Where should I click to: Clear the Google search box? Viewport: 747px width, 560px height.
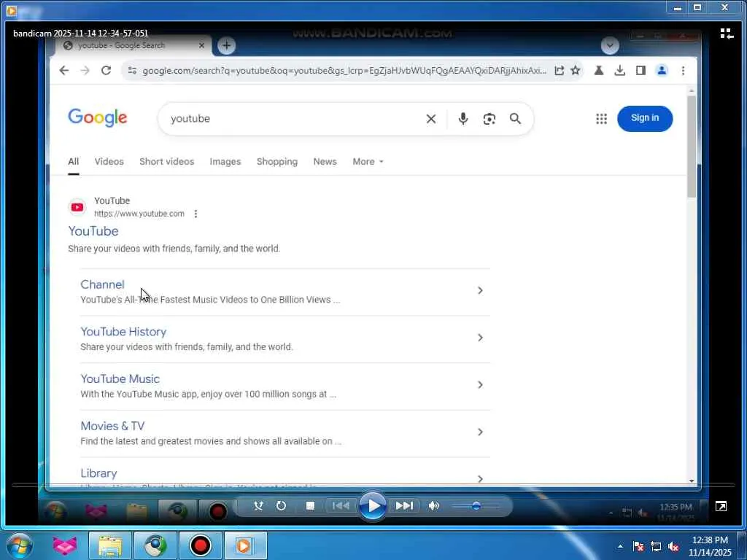click(431, 119)
